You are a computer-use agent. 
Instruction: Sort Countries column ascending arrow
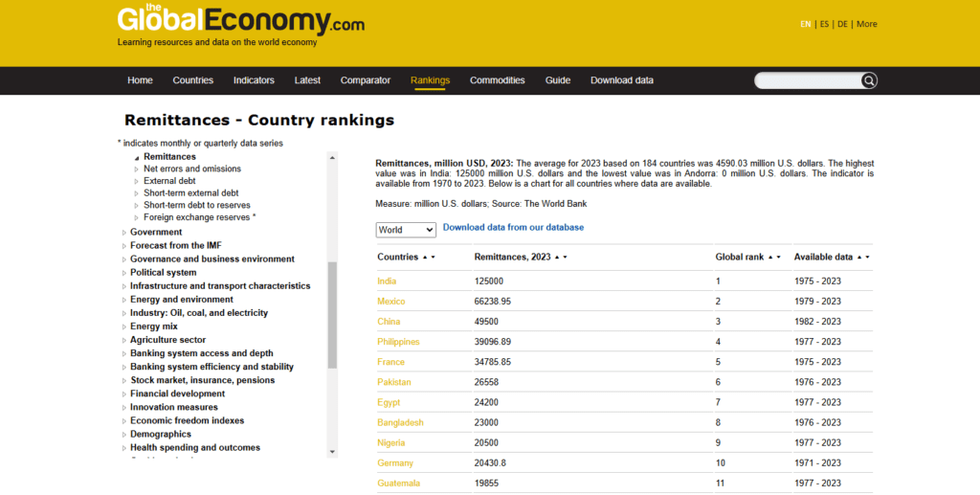coord(425,258)
